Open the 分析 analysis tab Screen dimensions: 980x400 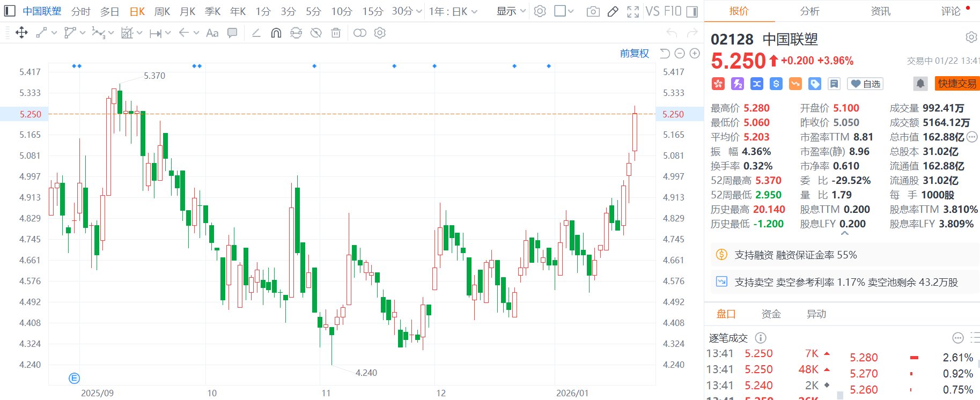[x=809, y=11]
